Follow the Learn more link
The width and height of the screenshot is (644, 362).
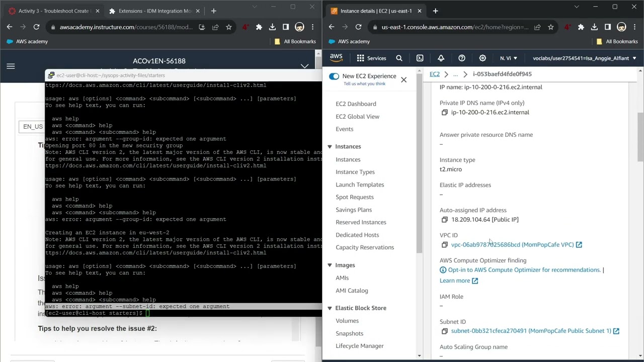click(x=455, y=281)
